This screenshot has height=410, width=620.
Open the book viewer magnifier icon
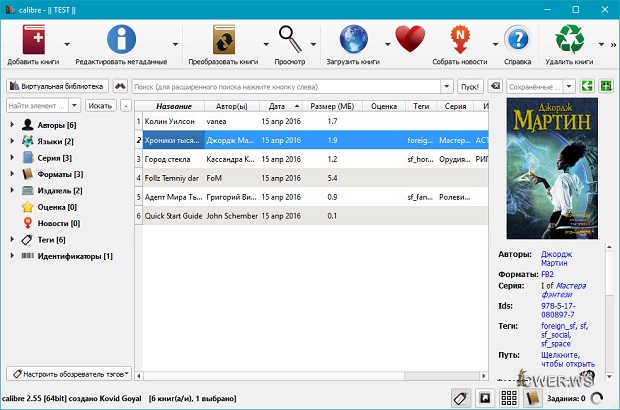(x=291, y=40)
